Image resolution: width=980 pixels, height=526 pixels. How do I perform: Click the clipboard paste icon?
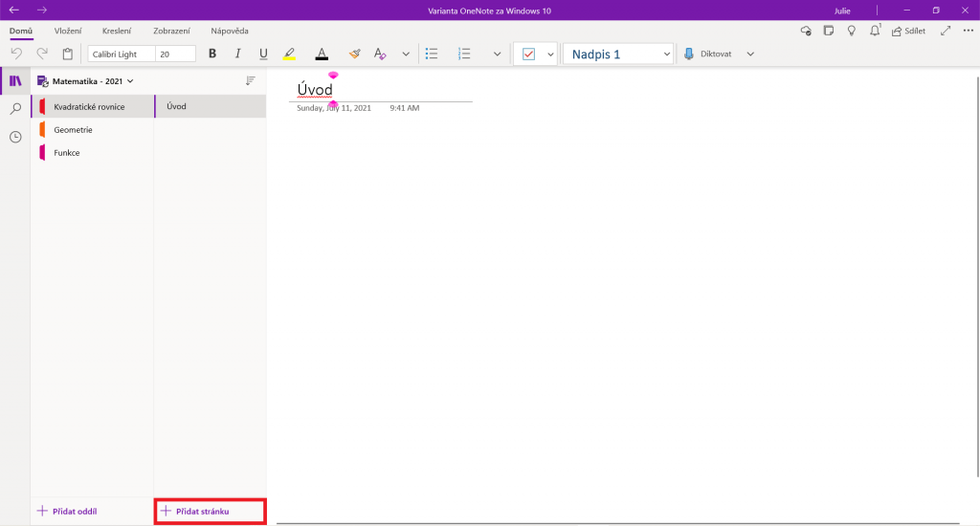pyautogui.click(x=67, y=55)
